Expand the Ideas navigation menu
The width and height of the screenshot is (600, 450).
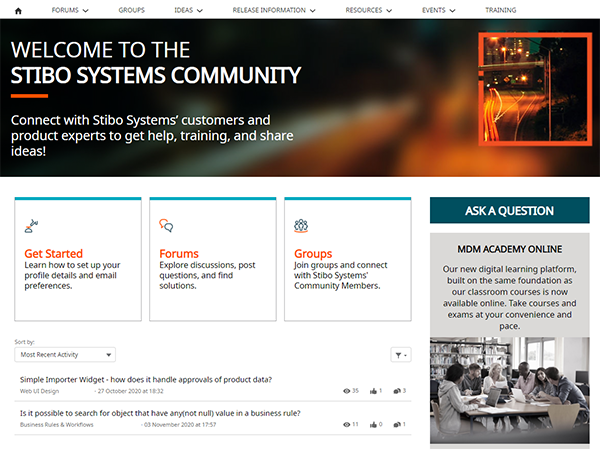click(188, 10)
